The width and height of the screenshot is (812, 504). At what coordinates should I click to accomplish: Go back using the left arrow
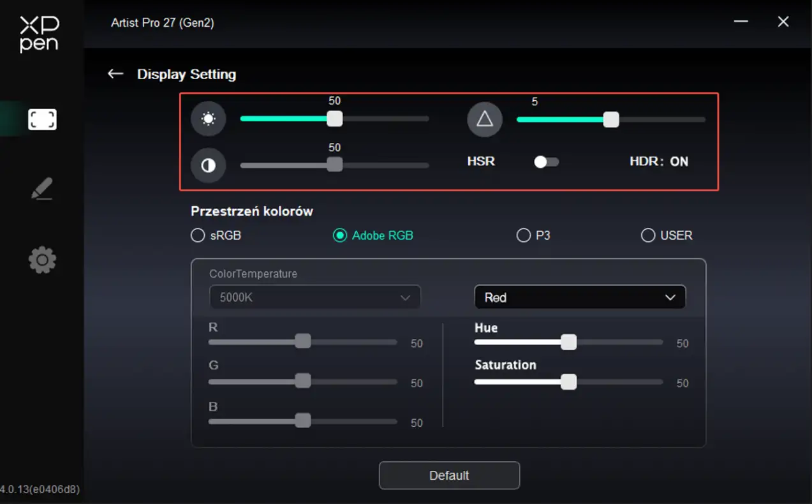coord(115,74)
